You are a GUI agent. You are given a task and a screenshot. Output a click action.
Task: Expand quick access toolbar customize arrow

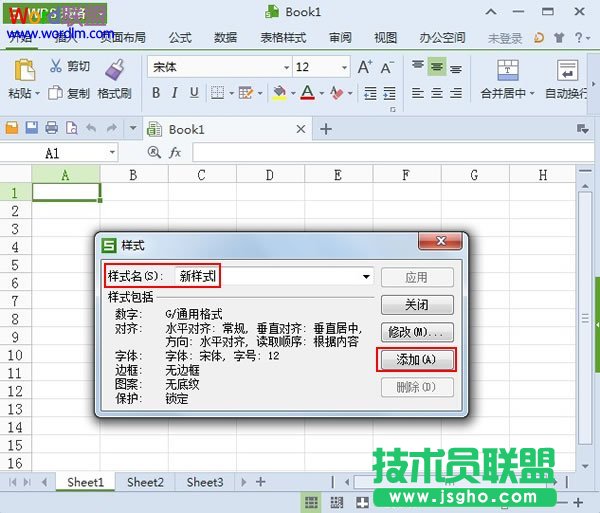coord(133,128)
